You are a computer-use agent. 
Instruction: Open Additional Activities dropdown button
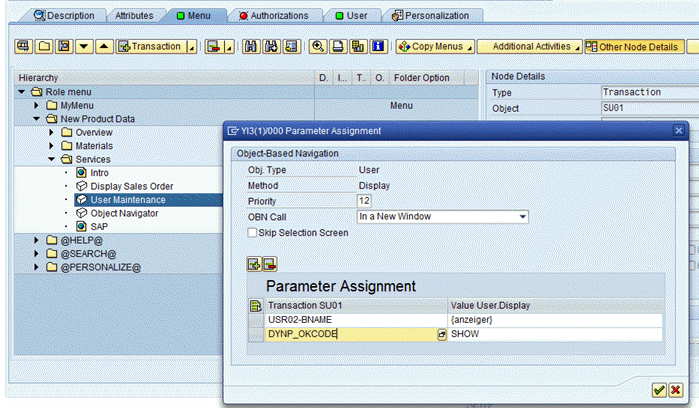(x=530, y=46)
